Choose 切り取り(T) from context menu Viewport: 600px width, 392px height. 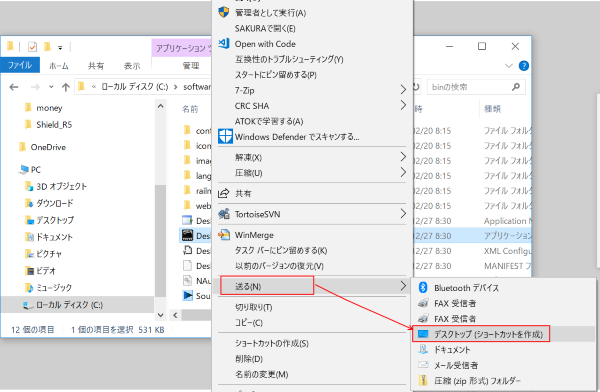253,307
